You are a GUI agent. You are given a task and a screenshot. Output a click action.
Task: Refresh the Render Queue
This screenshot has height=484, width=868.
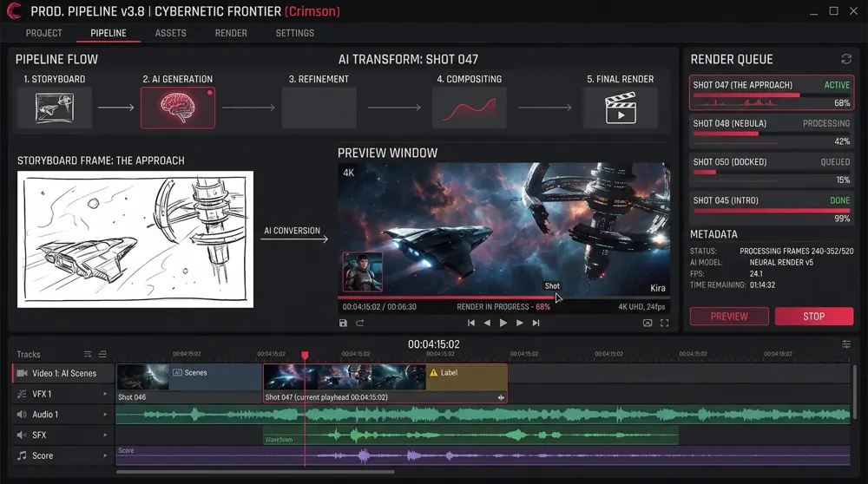point(845,59)
